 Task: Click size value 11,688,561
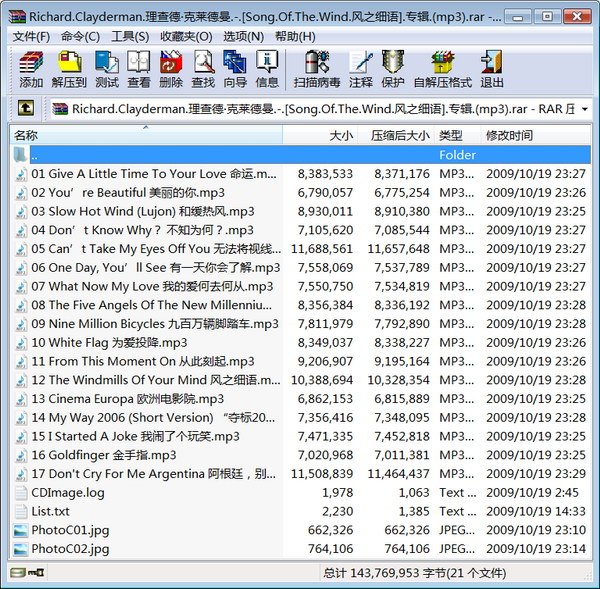pyautogui.click(x=322, y=249)
